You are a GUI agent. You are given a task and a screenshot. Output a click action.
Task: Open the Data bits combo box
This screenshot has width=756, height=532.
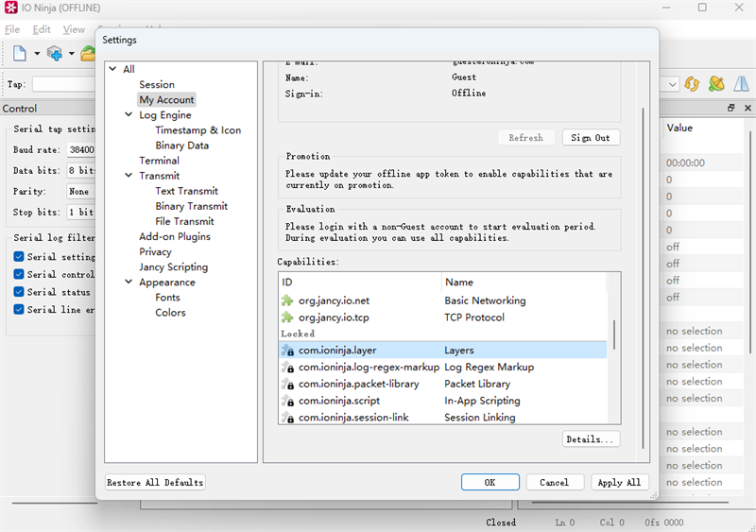[x=80, y=170]
